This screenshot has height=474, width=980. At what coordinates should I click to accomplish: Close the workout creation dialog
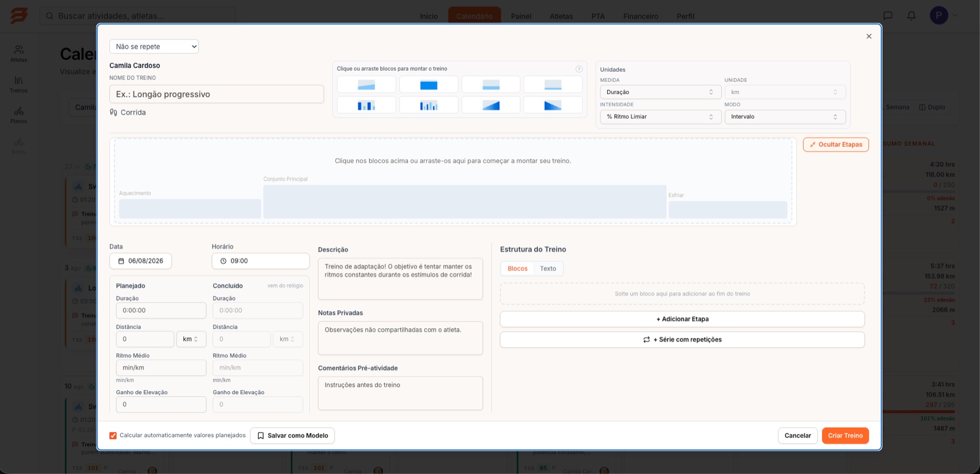(869, 36)
